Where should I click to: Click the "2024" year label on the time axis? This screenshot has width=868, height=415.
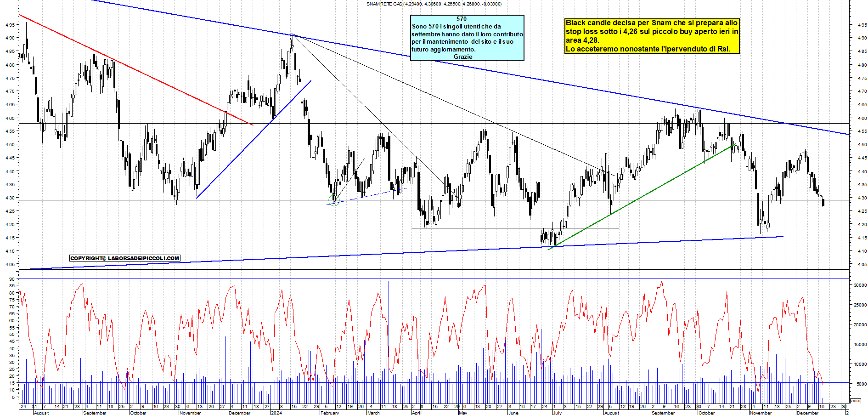pyautogui.click(x=276, y=413)
